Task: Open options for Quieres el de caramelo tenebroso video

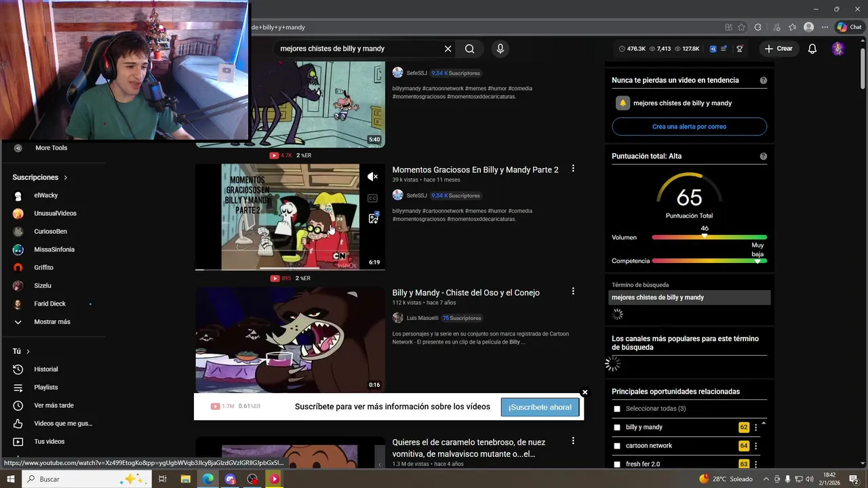Action: coord(573,441)
